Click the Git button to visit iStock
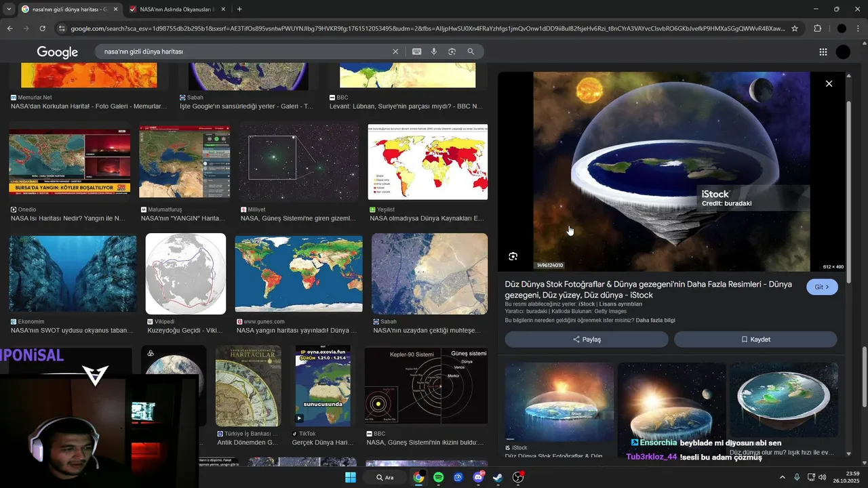This screenshot has width=868, height=488. click(x=822, y=287)
